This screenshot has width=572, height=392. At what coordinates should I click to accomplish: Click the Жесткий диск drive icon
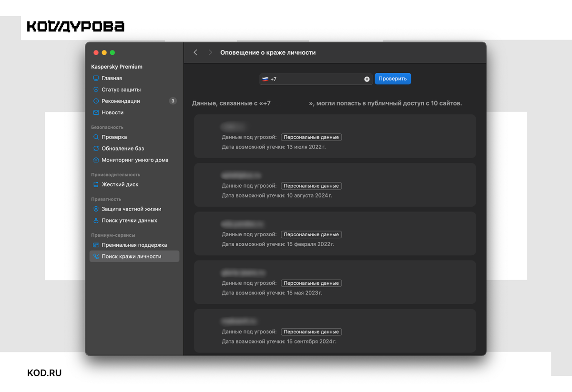point(96,184)
